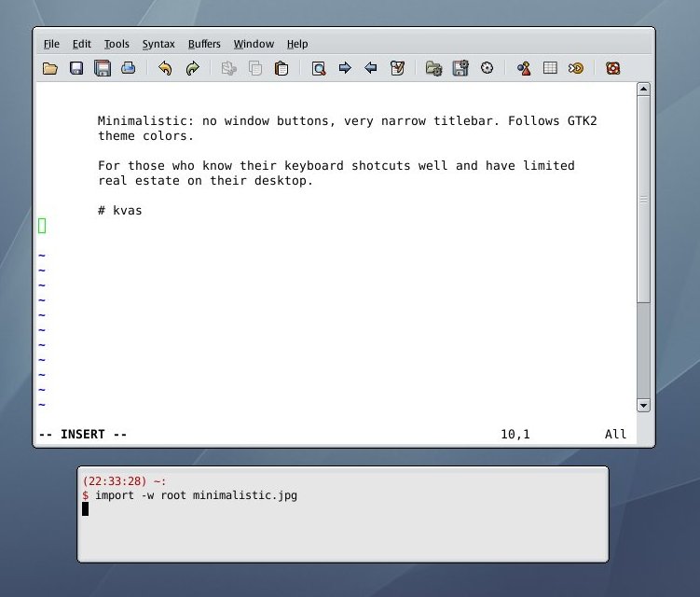Click the greyed-out Cut icon
Screen dimensions: 700x597
[x=228, y=68]
